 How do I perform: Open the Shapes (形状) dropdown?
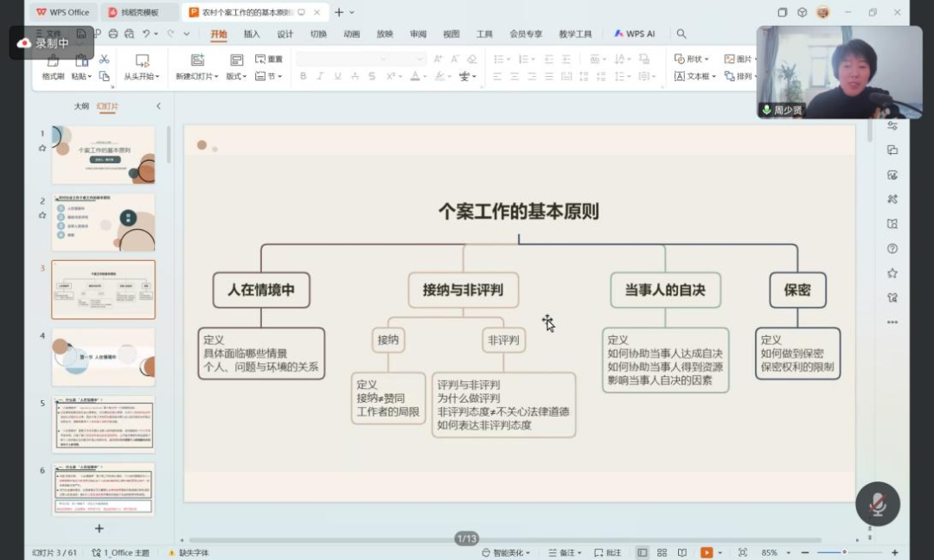click(693, 59)
